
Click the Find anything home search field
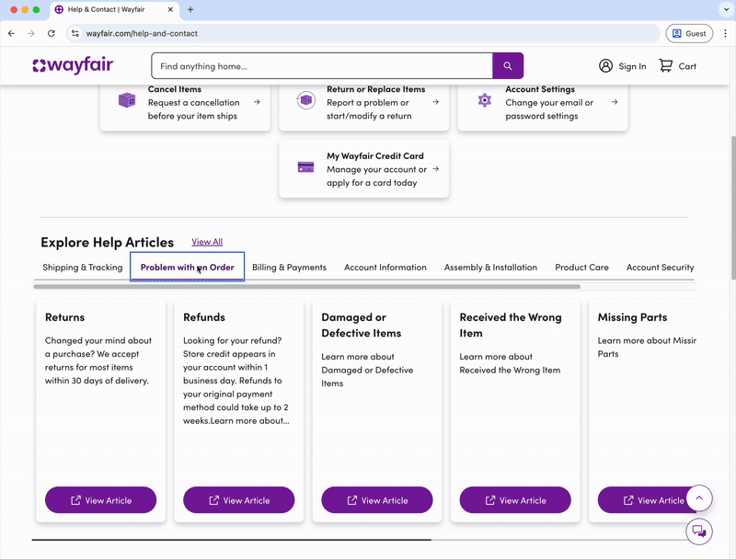click(322, 66)
